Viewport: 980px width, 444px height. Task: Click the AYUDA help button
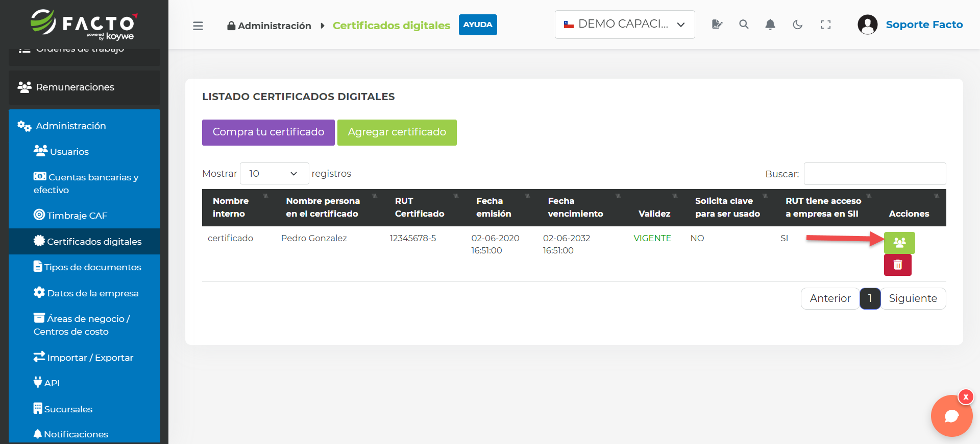click(x=478, y=25)
